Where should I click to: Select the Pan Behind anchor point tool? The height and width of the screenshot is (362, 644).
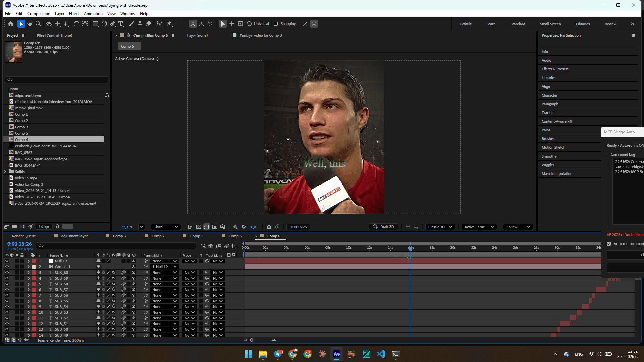[85, 24]
